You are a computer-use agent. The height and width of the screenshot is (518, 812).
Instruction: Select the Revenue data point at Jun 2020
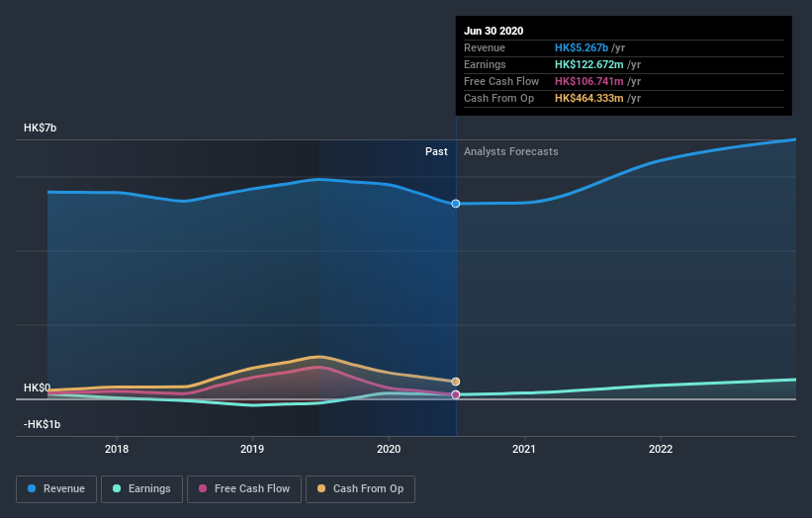[456, 204]
